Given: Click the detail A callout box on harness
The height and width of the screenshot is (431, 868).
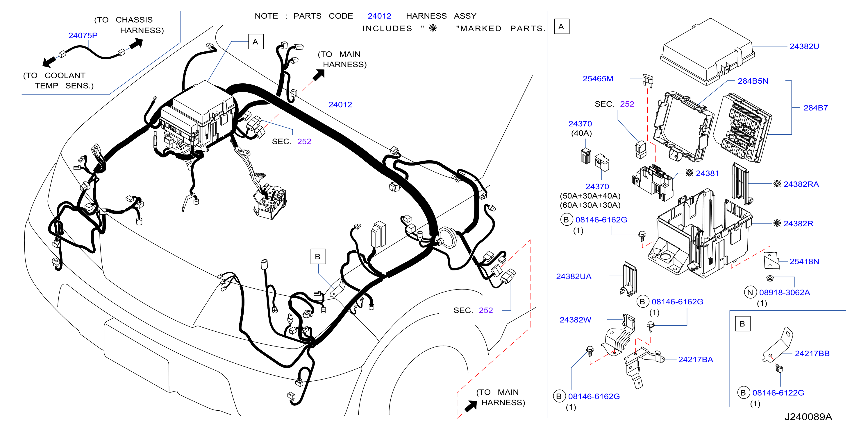Looking at the screenshot, I should click(256, 42).
